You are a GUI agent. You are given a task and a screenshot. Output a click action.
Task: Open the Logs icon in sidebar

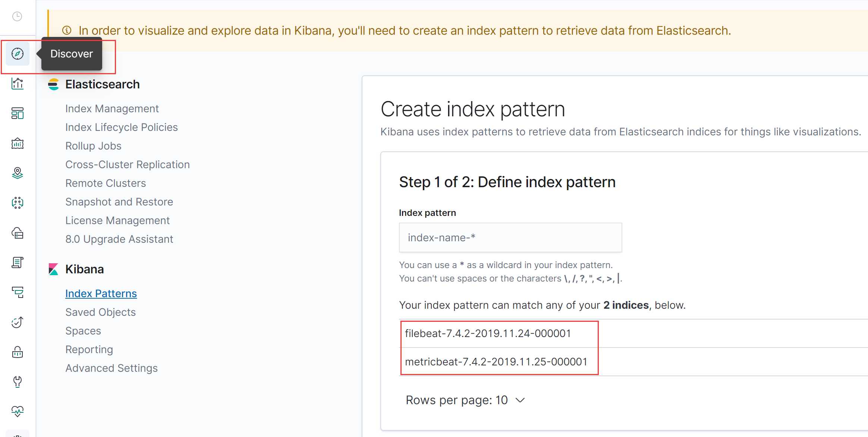18,262
